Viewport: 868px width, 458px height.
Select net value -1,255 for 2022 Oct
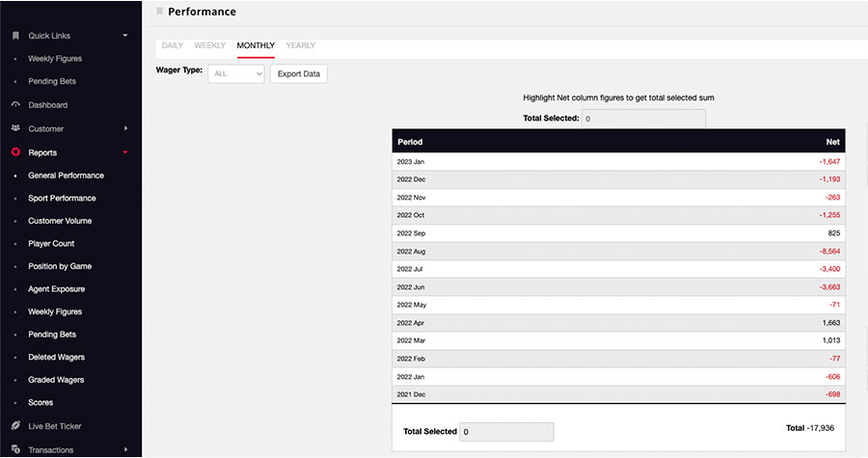coord(829,215)
